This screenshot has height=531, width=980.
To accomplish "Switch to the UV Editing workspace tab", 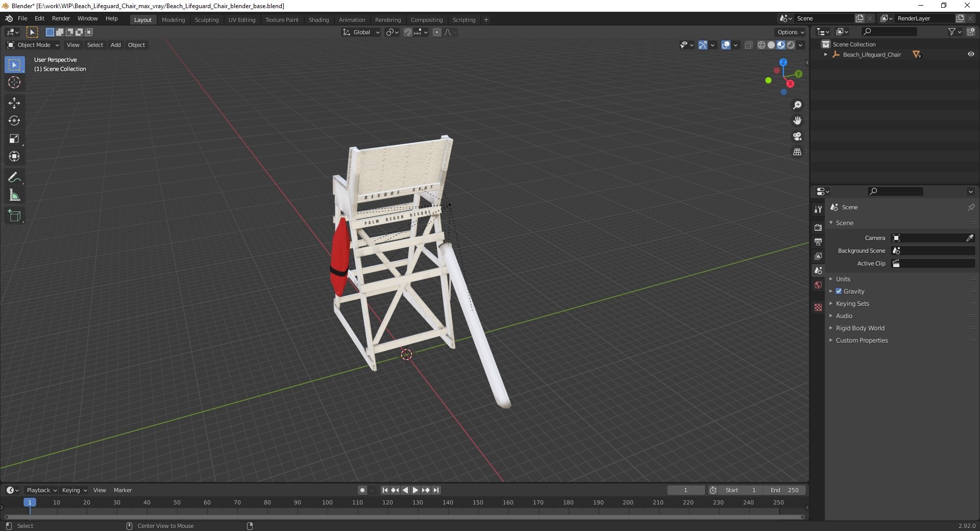I will point(241,20).
